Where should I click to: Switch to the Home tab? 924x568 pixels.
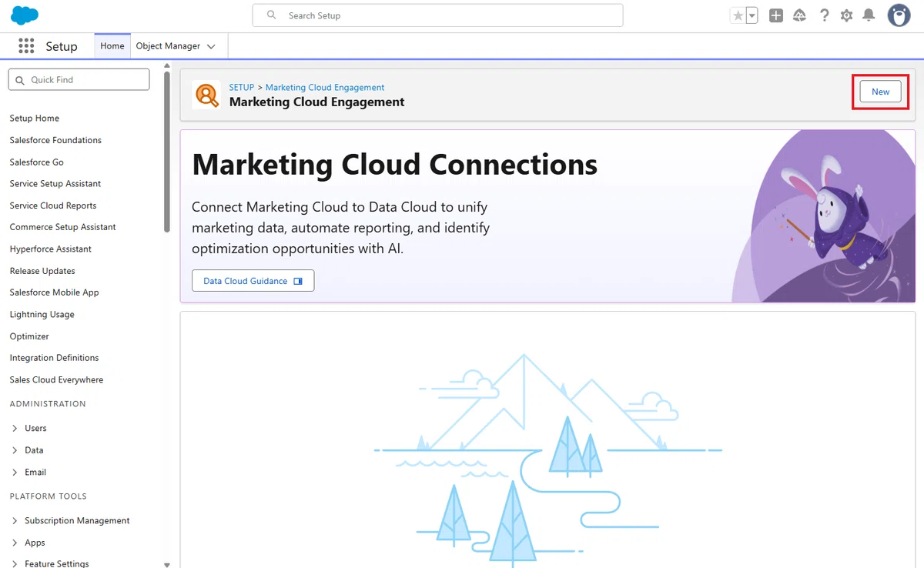pos(112,46)
